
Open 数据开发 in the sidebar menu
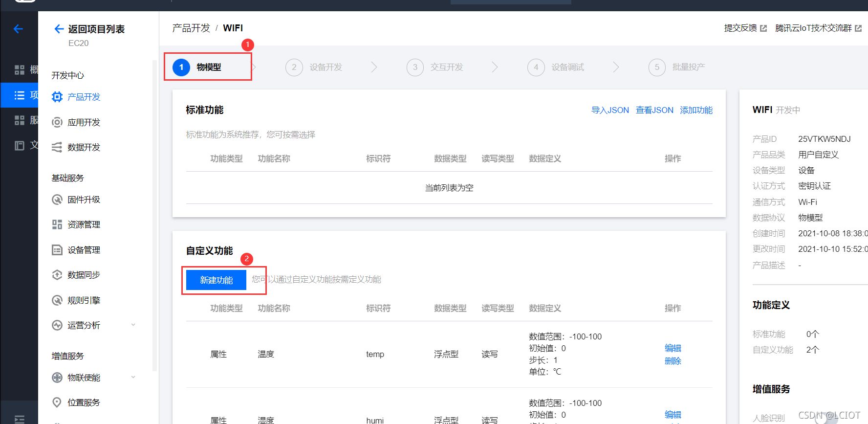pyautogui.click(x=84, y=147)
